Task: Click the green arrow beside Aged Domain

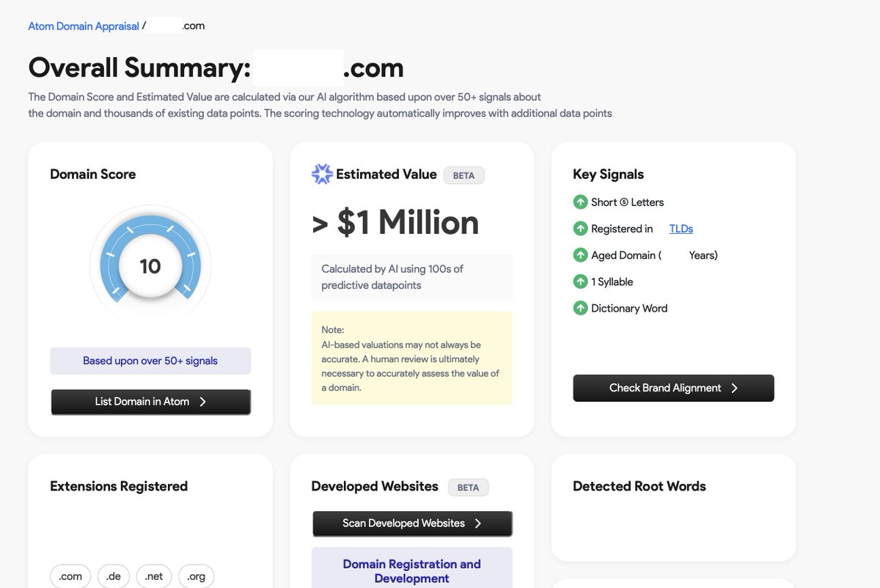Action: pyautogui.click(x=580, y=255)
